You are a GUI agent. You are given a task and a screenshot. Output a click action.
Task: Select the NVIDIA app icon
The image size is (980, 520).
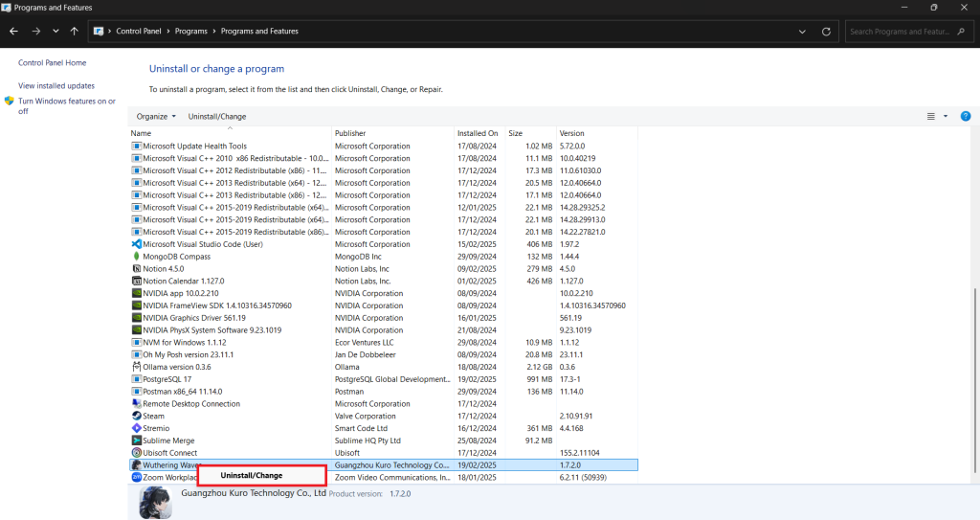pyautogui.click(x=136, y=293)
